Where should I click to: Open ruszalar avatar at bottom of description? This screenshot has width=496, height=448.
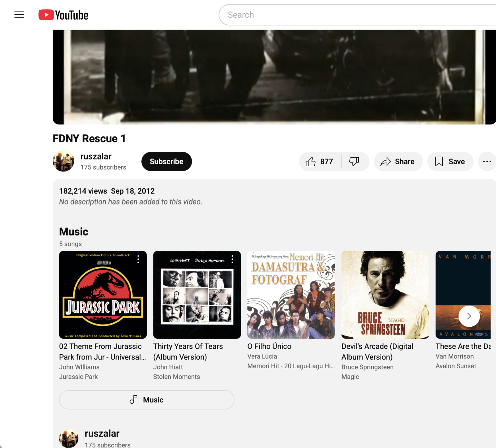coord(69,438)
